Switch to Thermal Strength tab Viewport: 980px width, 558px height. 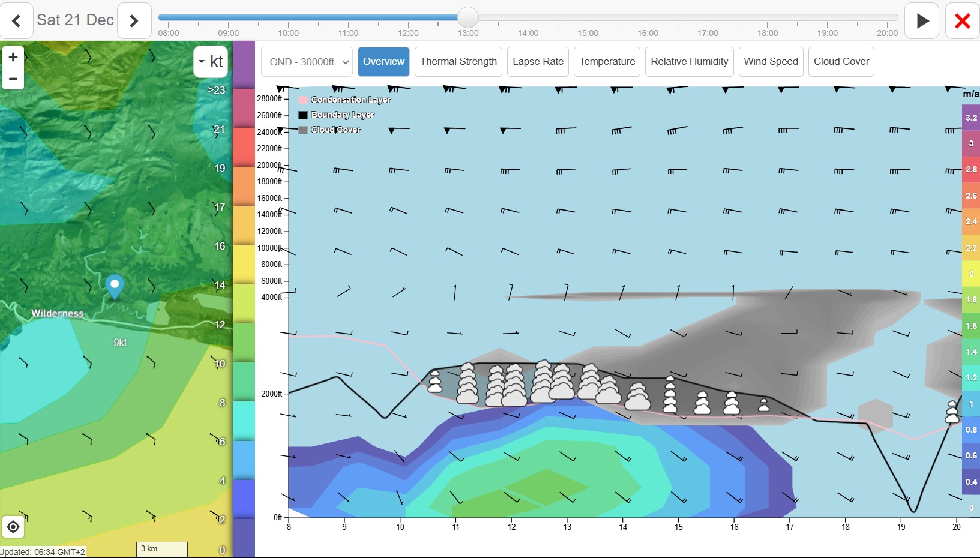tap(458, 62)
